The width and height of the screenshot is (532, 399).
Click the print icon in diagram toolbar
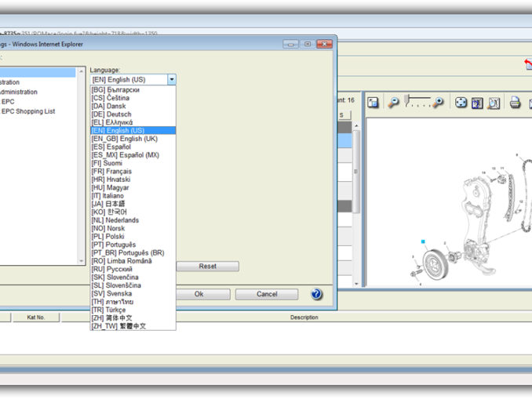[515, 103]
